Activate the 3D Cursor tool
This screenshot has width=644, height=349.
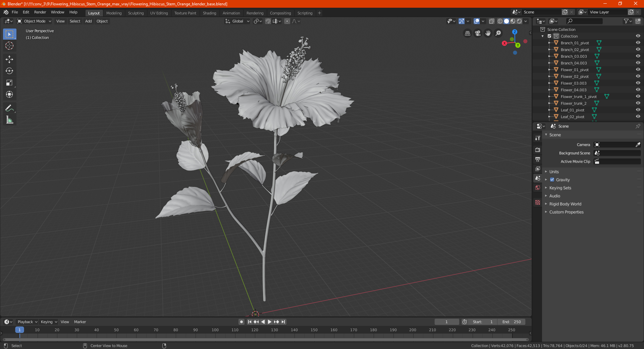coord(9,46)
